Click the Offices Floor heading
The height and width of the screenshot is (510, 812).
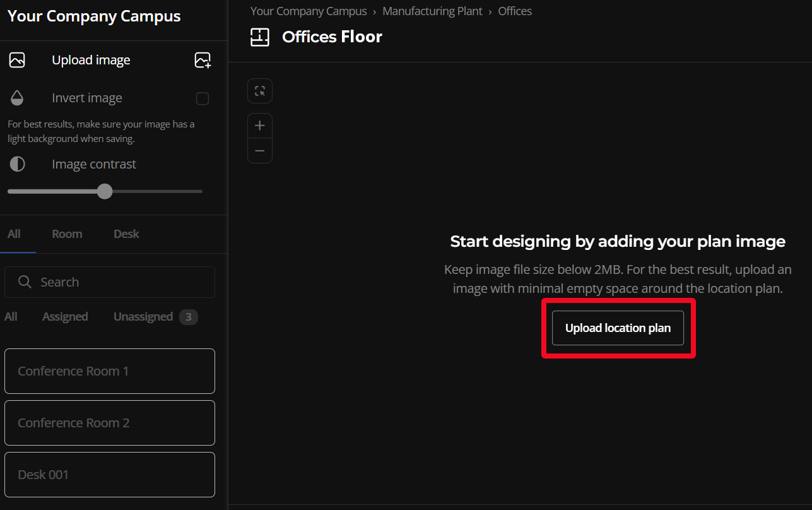tap(332, 37)
